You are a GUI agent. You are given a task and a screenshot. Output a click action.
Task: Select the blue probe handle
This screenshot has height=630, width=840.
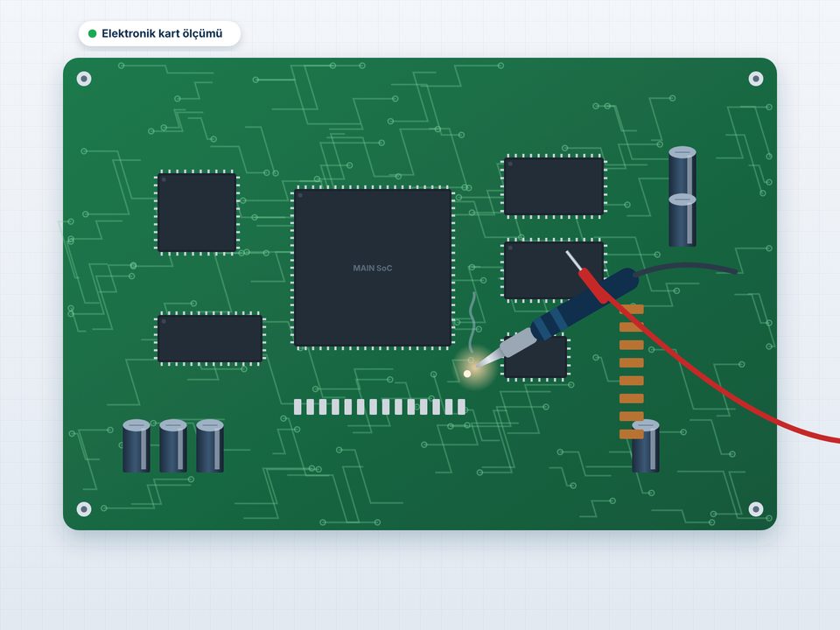point(584,304)
